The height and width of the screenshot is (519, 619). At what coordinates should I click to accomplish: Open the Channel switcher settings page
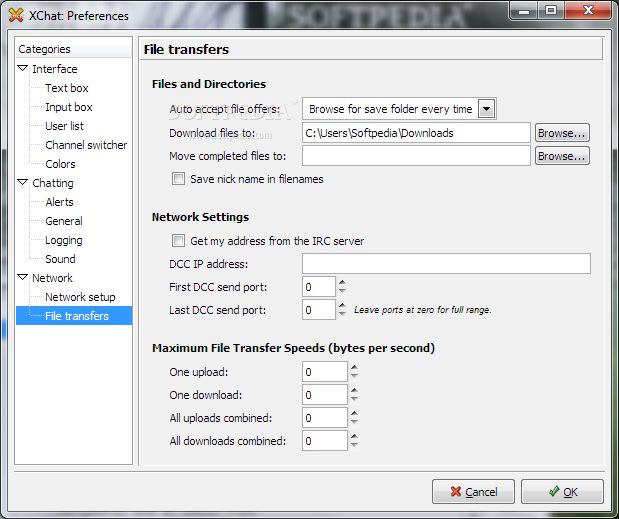click(x=86, y=145)
